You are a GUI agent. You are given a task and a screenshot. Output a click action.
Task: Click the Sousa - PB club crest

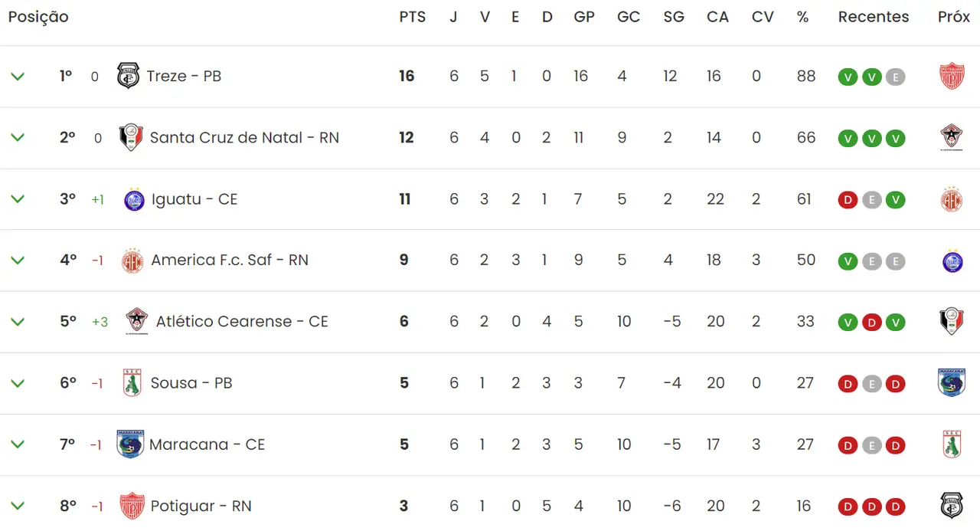click(132, 383)
